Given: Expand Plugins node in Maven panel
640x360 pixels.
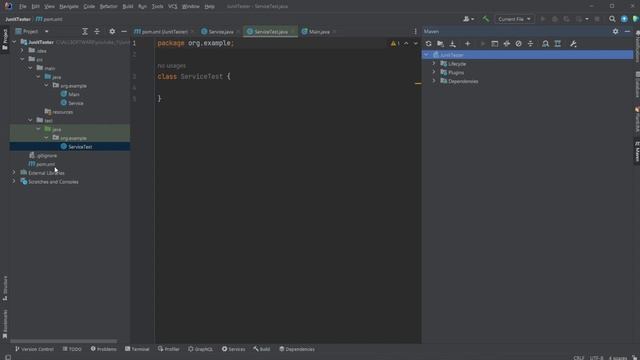Looking at the screenshot, I should coord(434,72).
